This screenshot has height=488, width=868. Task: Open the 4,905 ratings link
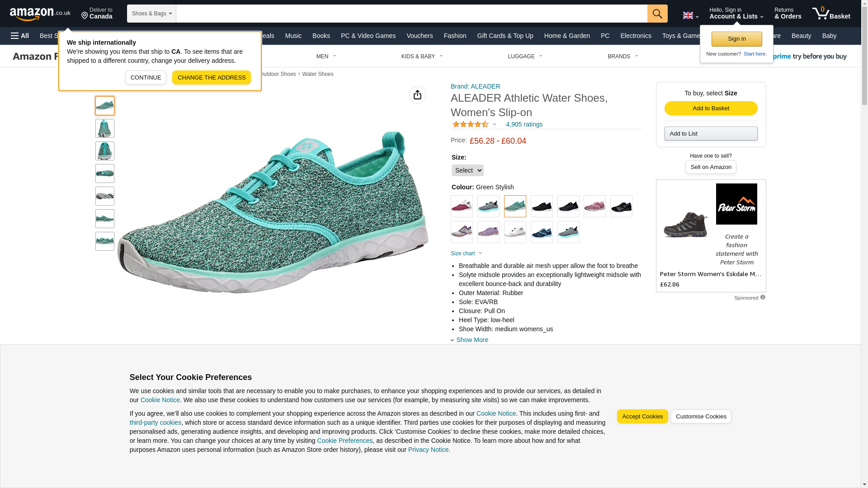pos(524,124)
